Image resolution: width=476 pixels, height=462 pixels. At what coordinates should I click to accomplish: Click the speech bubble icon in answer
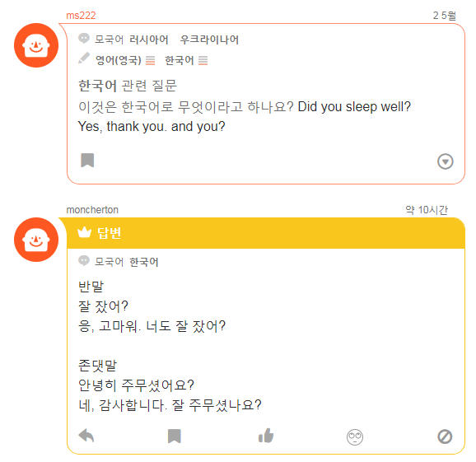point(84,261)
